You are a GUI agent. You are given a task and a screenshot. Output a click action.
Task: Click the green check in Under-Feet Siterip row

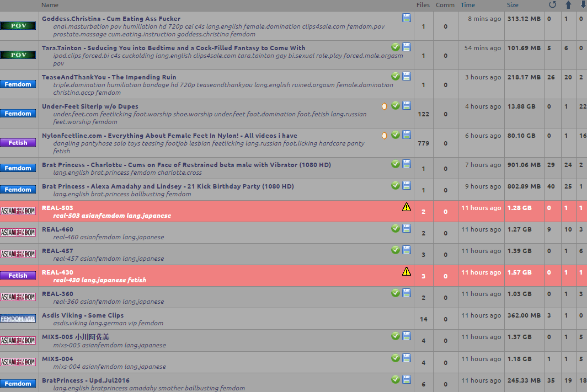[x=396, y=105]
